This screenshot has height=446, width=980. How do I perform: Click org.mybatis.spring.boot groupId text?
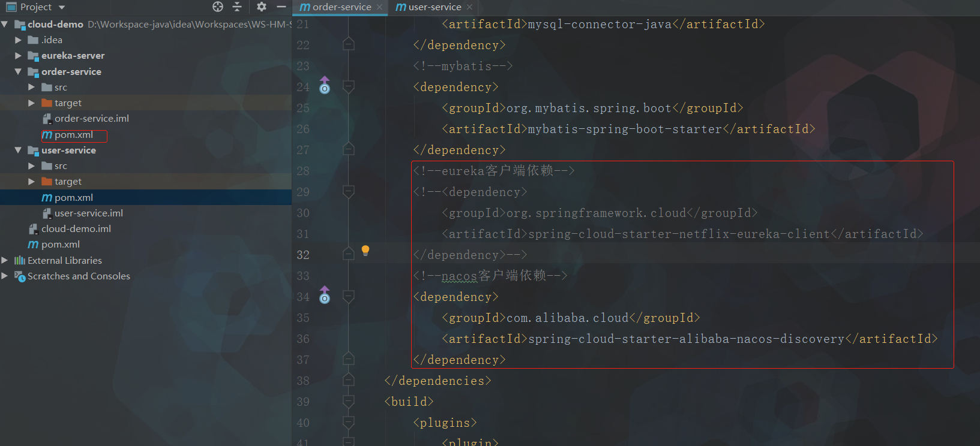(589, 108)
